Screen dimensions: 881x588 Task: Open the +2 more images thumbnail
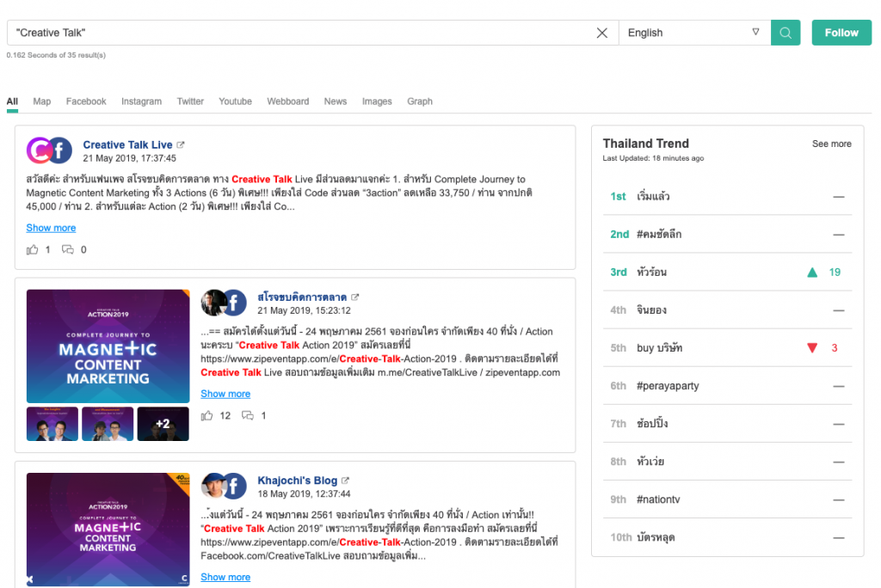(x=163, y=424)
